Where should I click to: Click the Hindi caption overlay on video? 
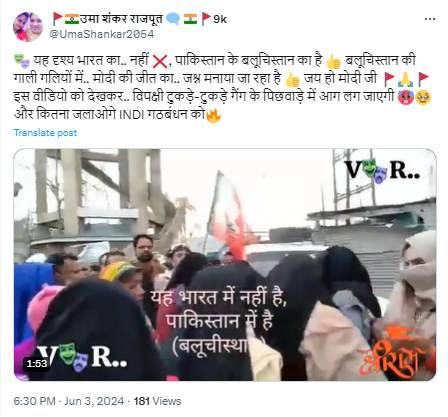coord(218,321)
